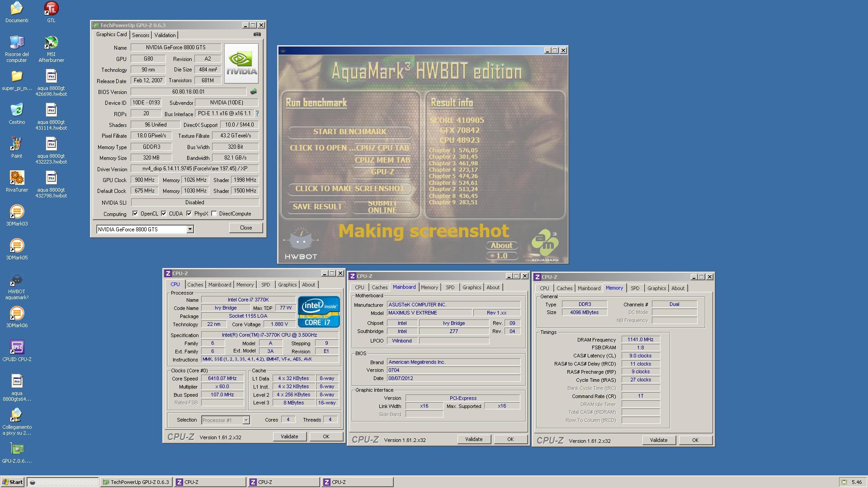Click the NVIDIA logo in GPU-Z
The width and height of the screenshot is (868, 488).
(x=241, y=63)
